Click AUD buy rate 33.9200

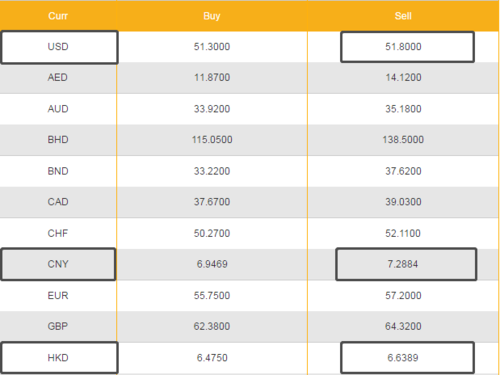click(x=212, y=109)
